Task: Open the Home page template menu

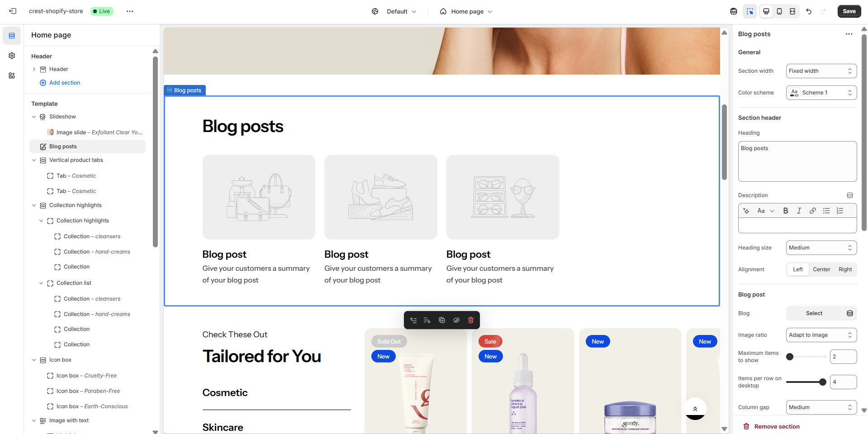Action: (466, 11)
